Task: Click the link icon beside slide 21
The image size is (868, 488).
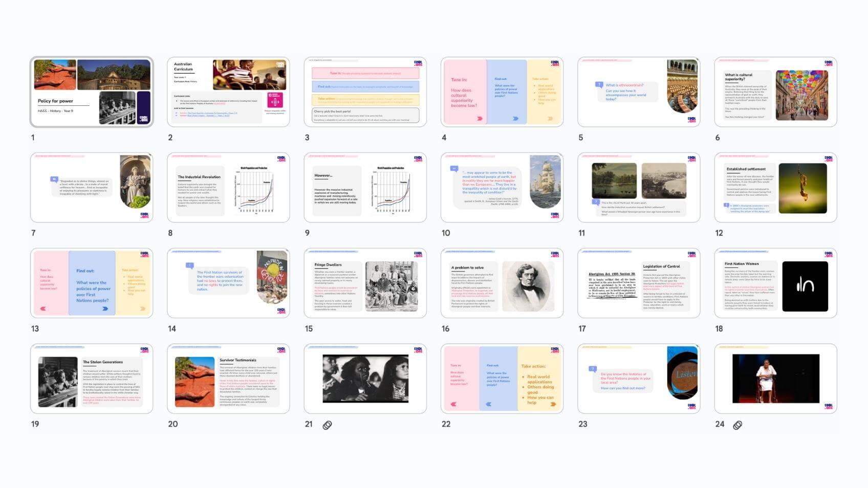Action: tap(328, 425)
